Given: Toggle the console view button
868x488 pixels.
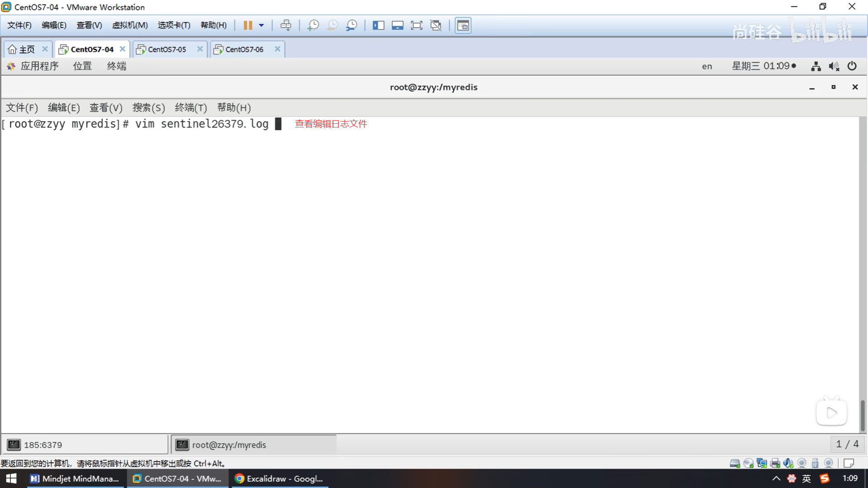Looking at the screenshot, I should coord(463,25).
